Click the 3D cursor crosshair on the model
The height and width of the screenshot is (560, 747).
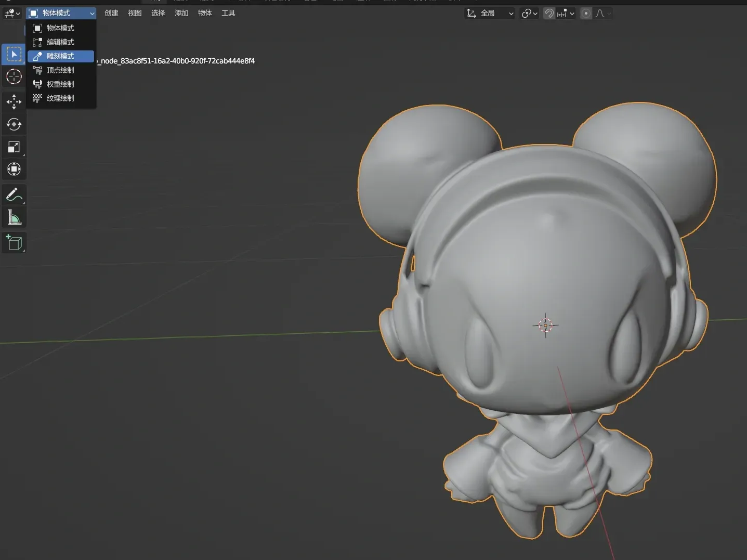pos(545,325)
